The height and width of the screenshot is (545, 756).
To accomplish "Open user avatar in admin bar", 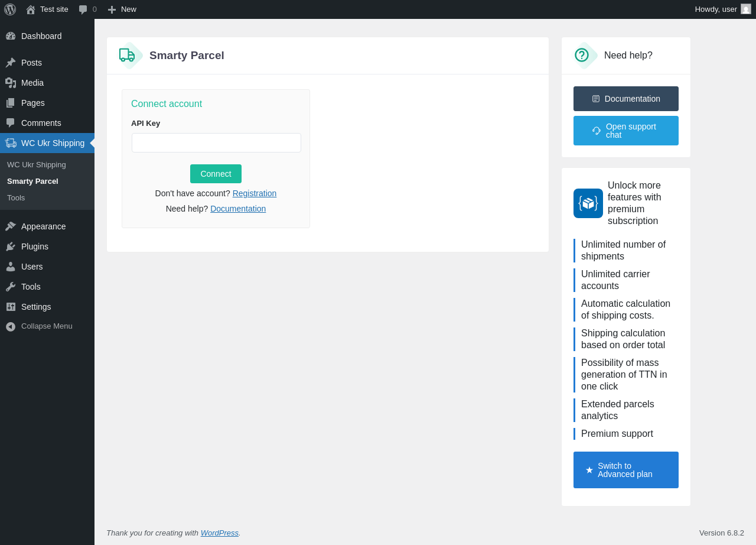I will point(746,9).
